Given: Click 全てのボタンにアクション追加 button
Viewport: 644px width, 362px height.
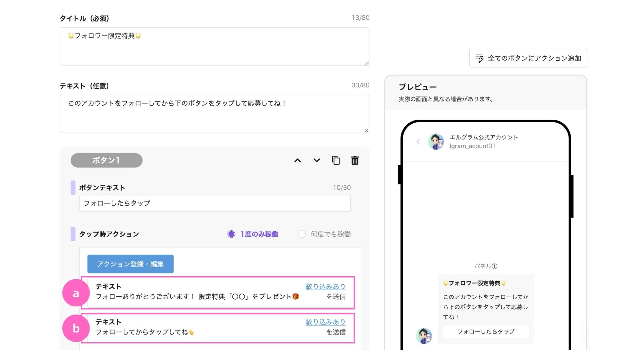Looking at the screenshot, I should tap(528, 58).
